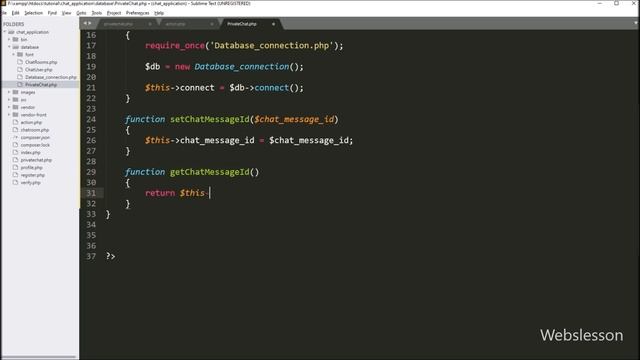Open the Goto menu
The image size is (640, 360).
pos(81,13)
